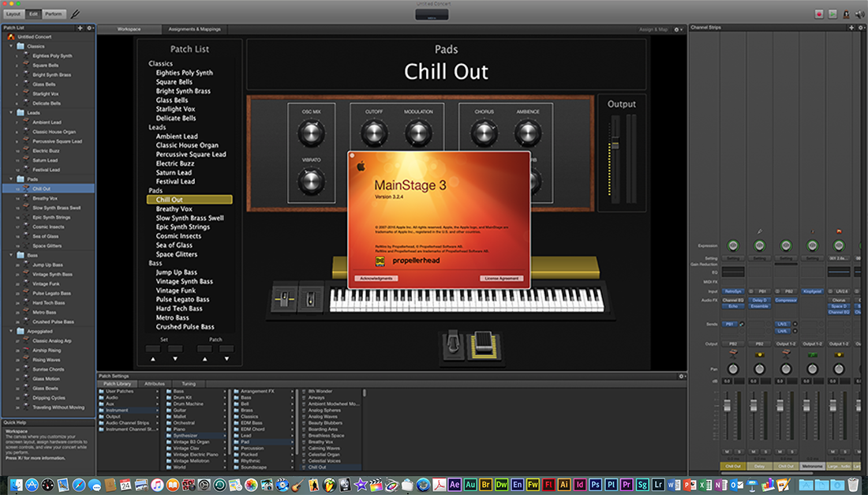
Task: Open Finder from the Dock
Action: click(x=16, y=485)
